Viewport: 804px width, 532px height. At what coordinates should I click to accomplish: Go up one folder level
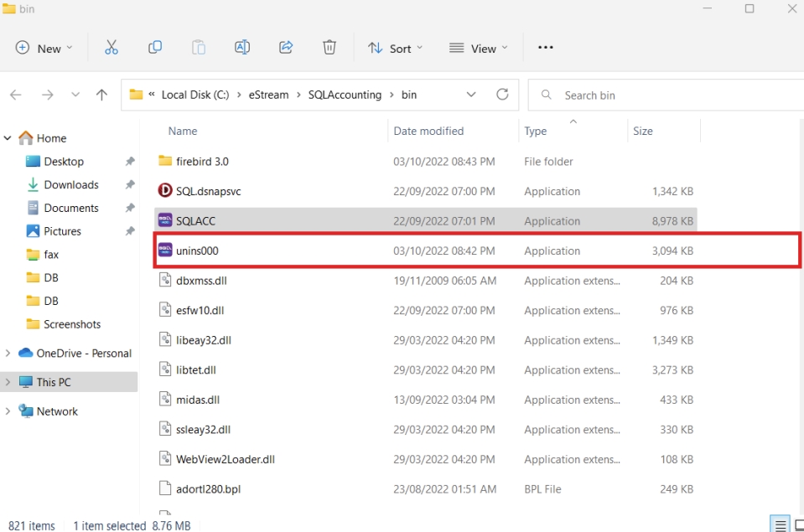pos(101,95)
